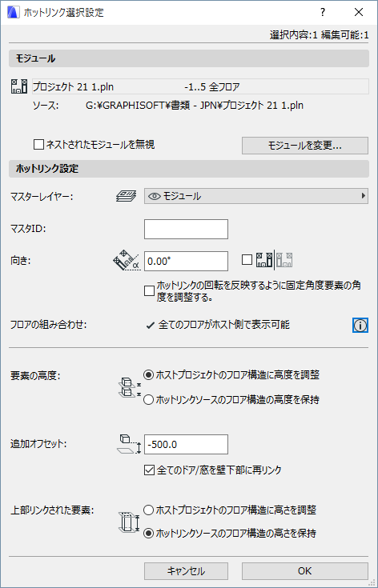Collapse the モジュール section header
This screenshot has width=378, height=588.
pyautogui.click(x=189, y=58)
